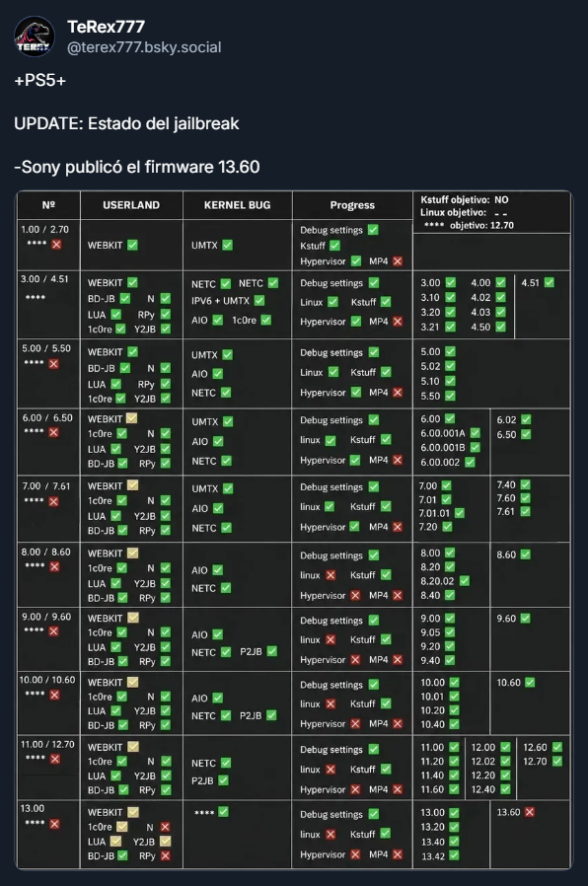Click the KERNEL BUG column header

pyautogui.click(x=237, y=205)
